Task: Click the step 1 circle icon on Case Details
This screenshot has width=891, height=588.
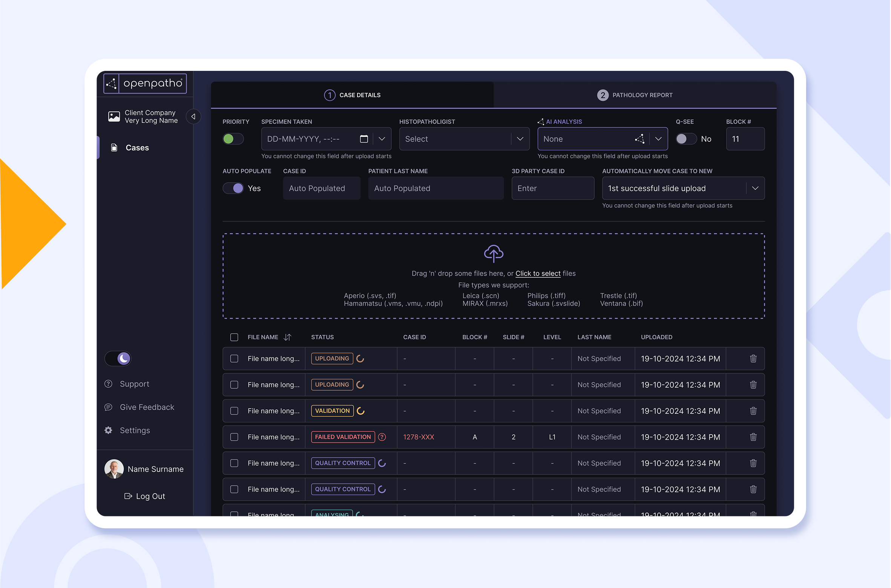Action: (x=330, y=95)
